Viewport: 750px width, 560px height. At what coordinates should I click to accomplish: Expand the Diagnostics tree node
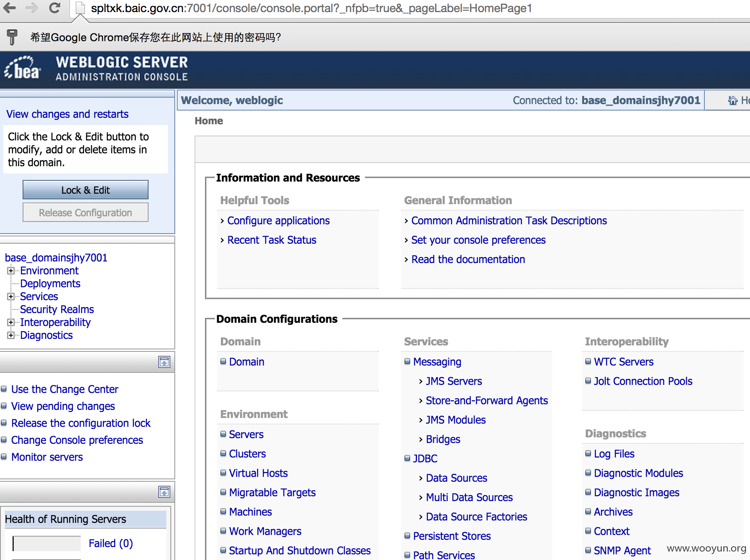point(11,335)
